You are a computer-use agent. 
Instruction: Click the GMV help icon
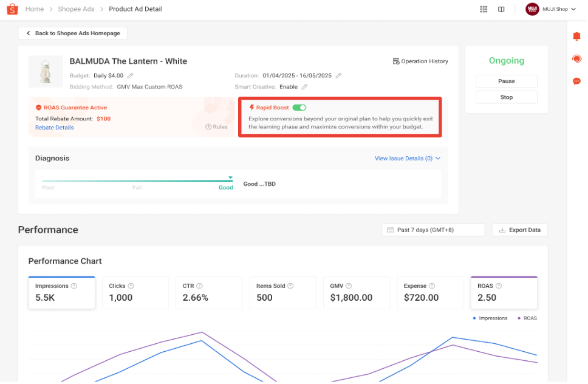click(x=349, y=286)
